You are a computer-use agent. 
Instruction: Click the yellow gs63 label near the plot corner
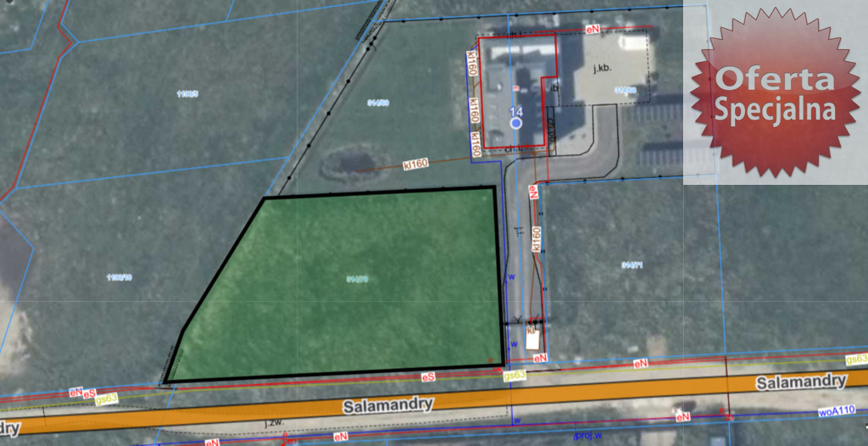tap(515, 375)
